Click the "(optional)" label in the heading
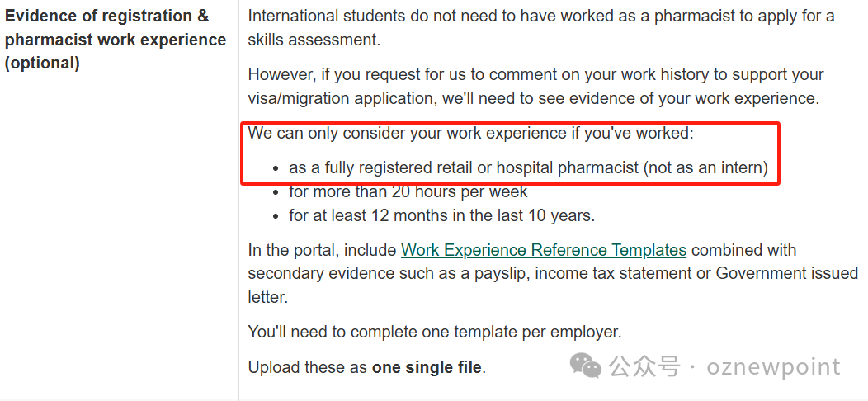The width and height of the screenshot is (868, 401). click(42, 64)
